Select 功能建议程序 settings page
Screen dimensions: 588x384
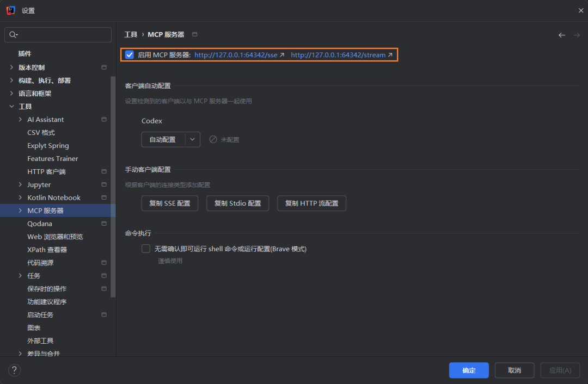(47, 302)
